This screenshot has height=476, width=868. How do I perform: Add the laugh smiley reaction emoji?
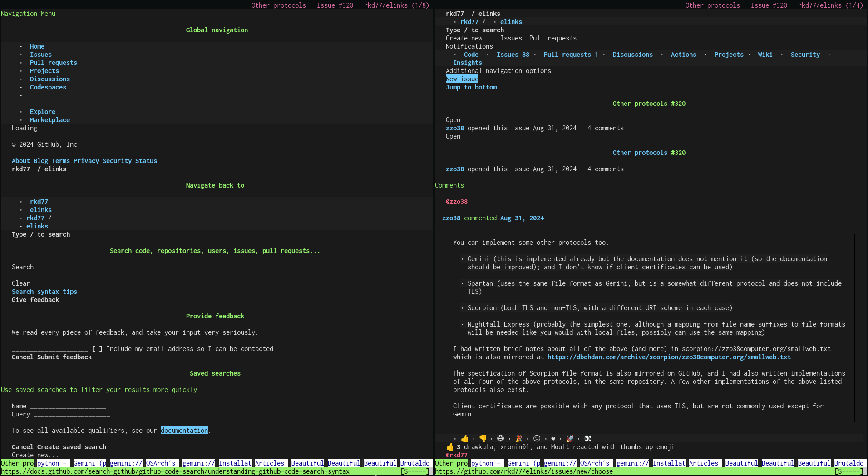(501, 439)
